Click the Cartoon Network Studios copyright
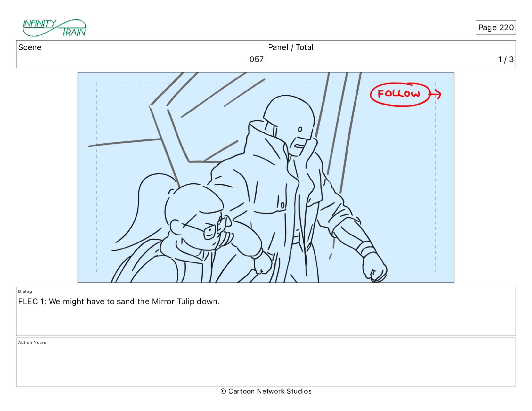532x411 pixels. [266, 391]
